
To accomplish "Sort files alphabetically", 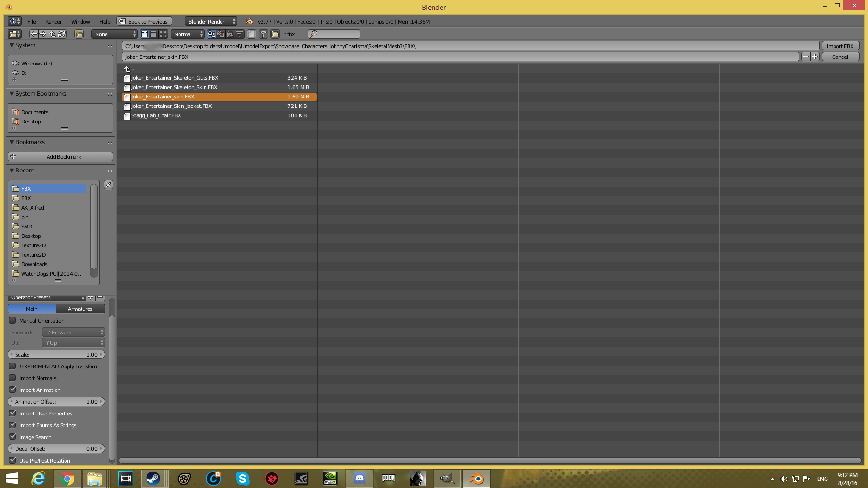I will coord(212,34).
